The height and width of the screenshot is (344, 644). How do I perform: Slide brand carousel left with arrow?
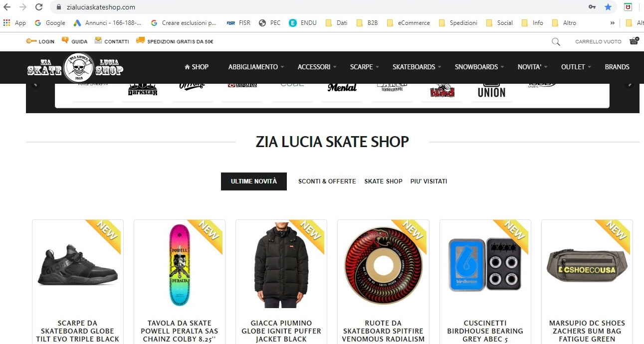click(x=35, y=85)
